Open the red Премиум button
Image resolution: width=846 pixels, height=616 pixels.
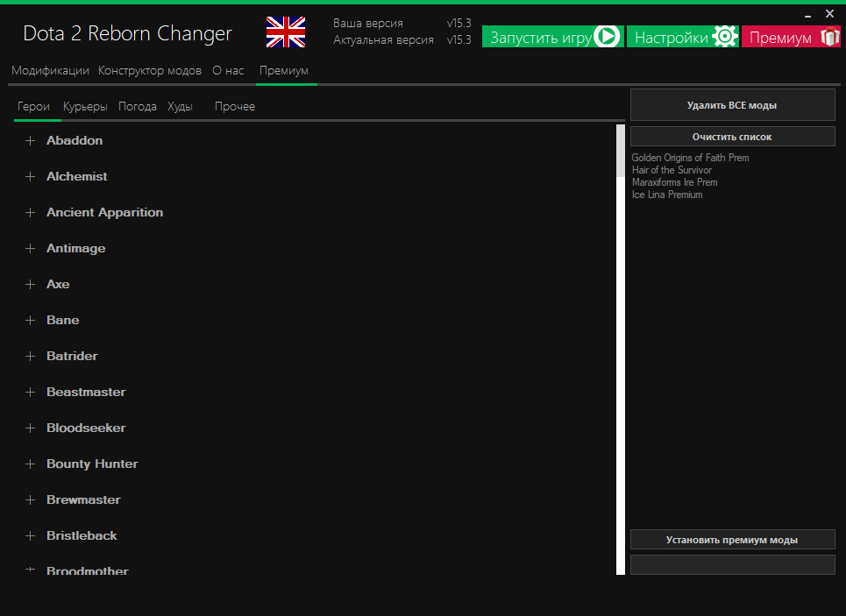791,37
